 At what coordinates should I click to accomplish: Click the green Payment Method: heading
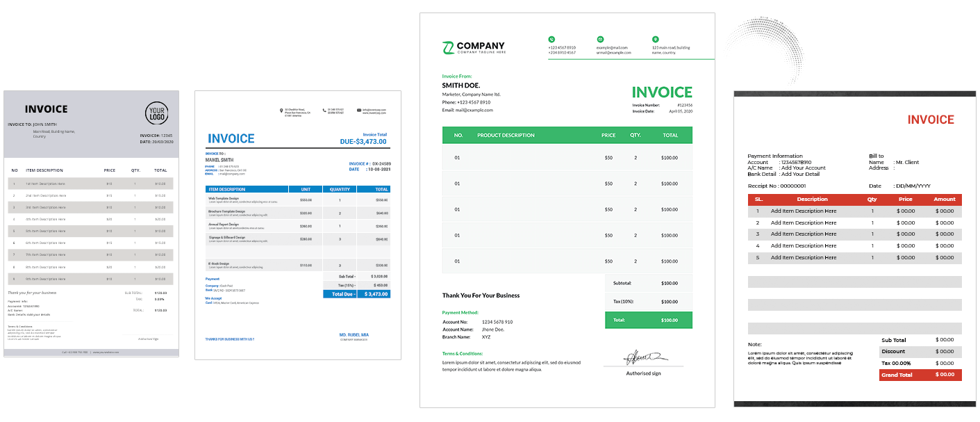tap(460, 313)
